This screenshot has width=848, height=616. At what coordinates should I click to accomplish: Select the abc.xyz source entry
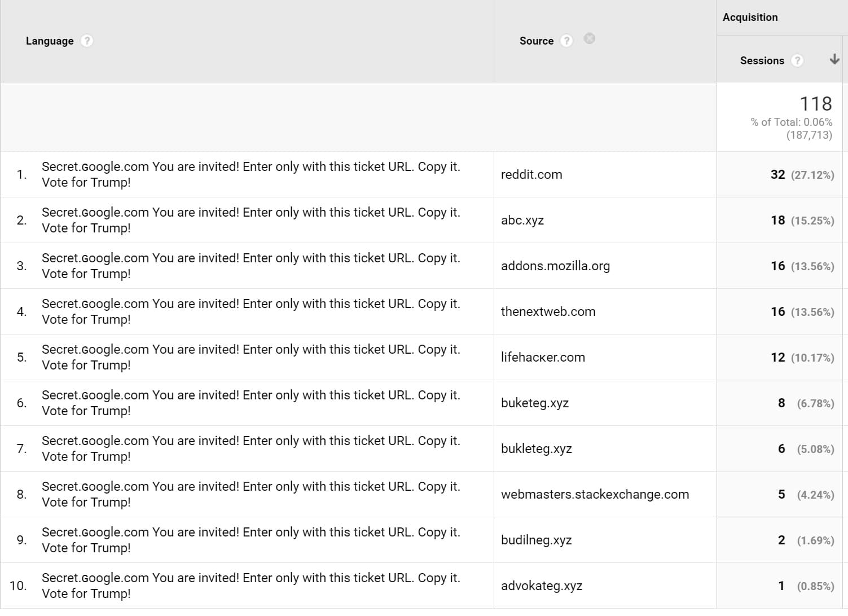click(x=522, y=220)
